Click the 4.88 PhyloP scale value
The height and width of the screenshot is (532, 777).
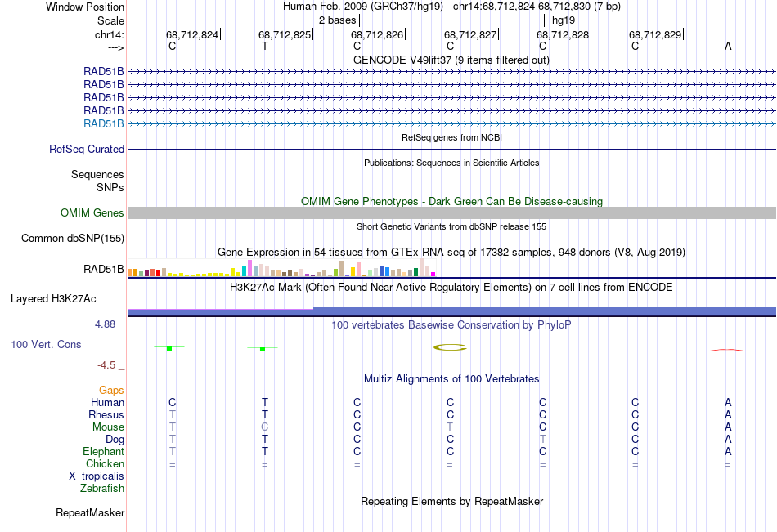tap(105, 324)
